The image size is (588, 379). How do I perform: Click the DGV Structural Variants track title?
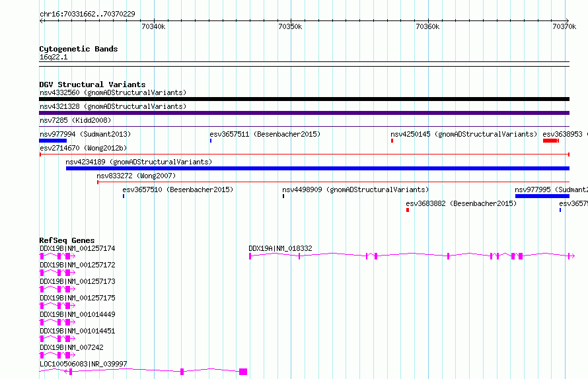click(x=92, y=85)
